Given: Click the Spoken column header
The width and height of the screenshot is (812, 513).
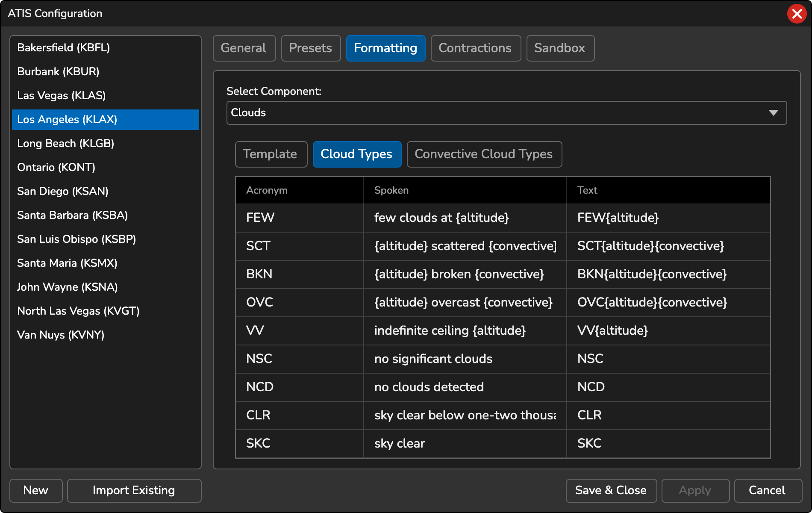Looking at the screenshot, I should (465, 191).
